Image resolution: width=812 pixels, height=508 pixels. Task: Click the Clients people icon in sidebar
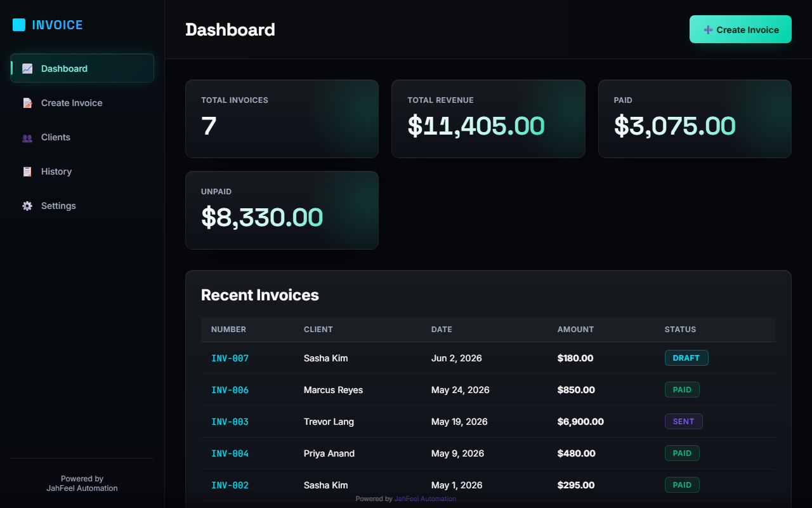click(27, 137)
